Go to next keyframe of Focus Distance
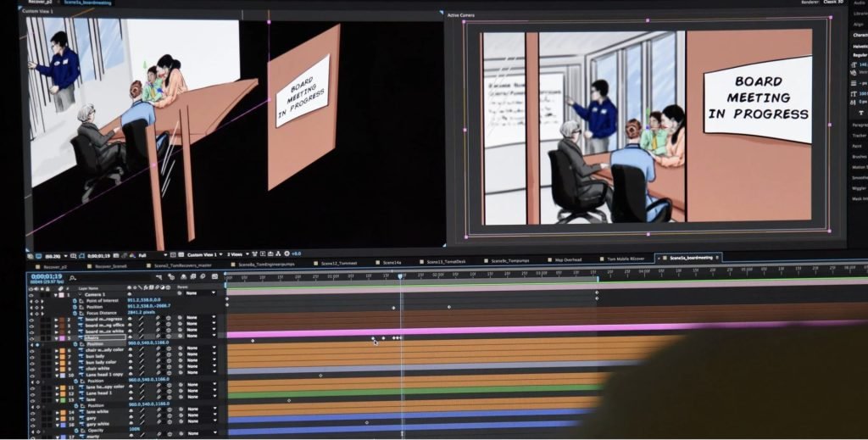 (42, 314)
